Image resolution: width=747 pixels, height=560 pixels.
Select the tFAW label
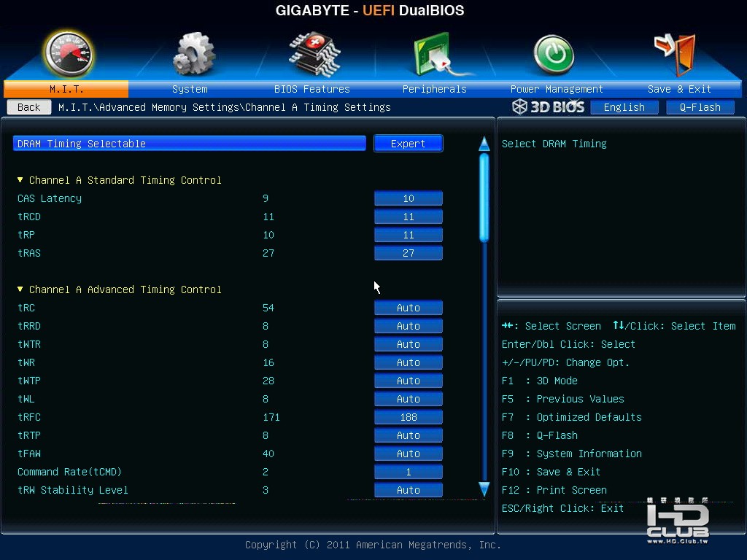pos(29,454)
